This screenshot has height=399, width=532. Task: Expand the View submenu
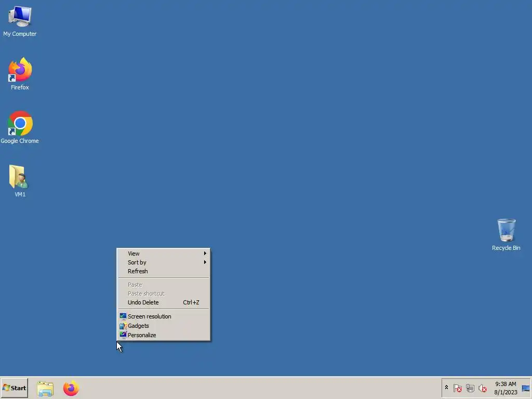[x=164, y=254]
